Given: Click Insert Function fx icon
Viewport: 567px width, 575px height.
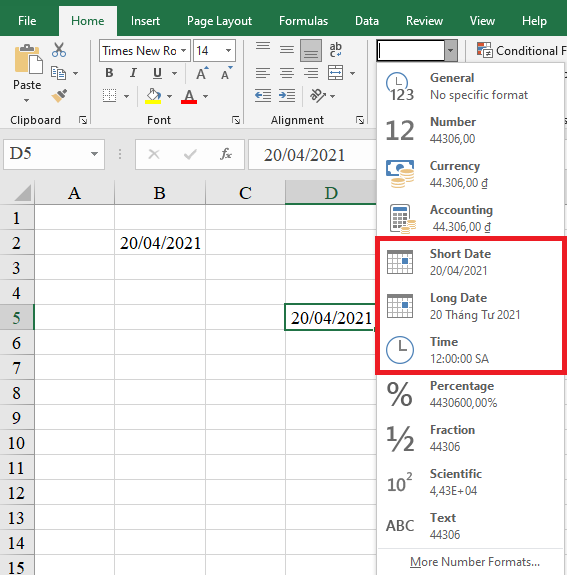Looking at the screenshot, I should (226, 154).
